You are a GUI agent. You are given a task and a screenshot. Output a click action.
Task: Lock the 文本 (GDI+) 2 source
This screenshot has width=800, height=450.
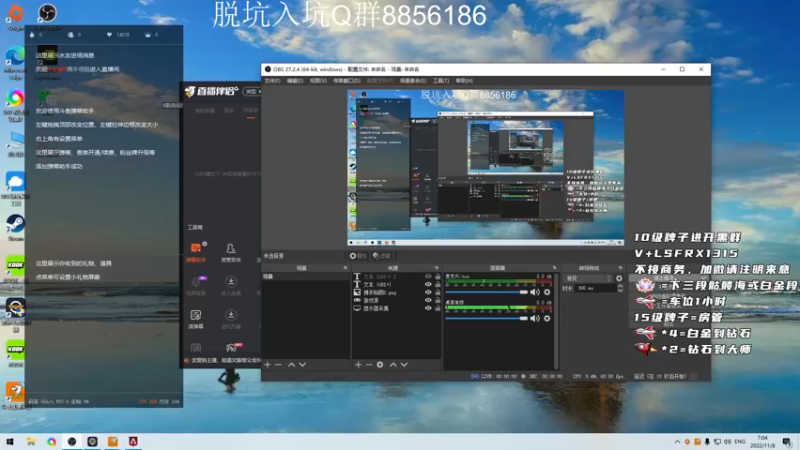(437, 277)
